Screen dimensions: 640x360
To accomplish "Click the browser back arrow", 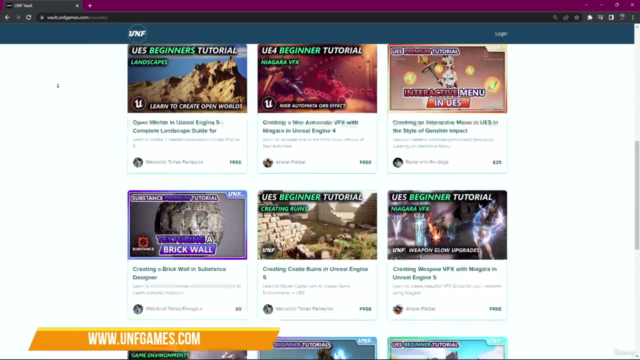I will point(7,18).
